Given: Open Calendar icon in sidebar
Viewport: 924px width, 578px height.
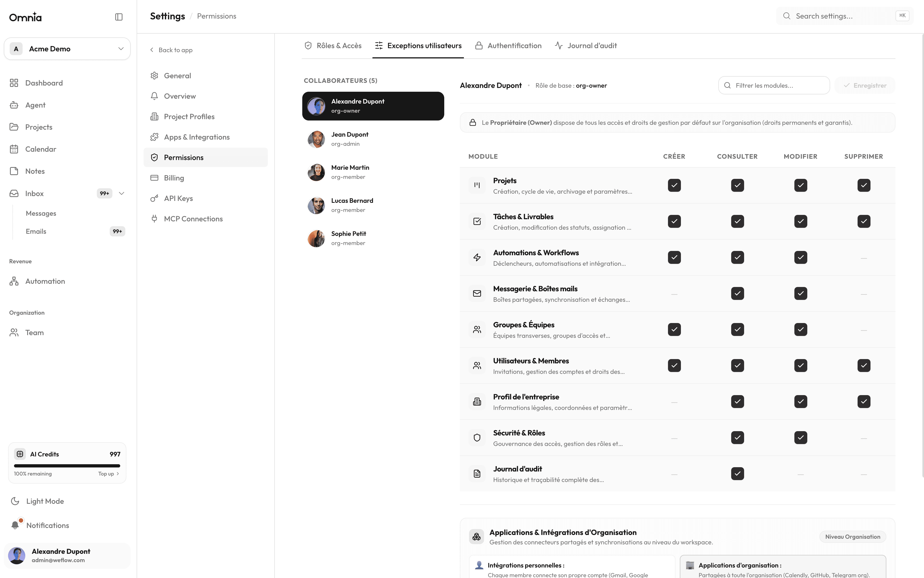Looking at the screenshot, I should [14, 149].
